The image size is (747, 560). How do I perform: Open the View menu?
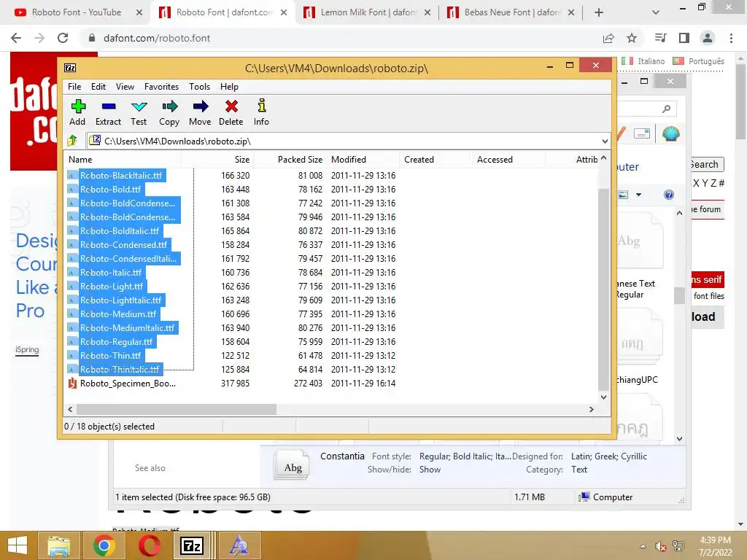(x=125, y=86)
